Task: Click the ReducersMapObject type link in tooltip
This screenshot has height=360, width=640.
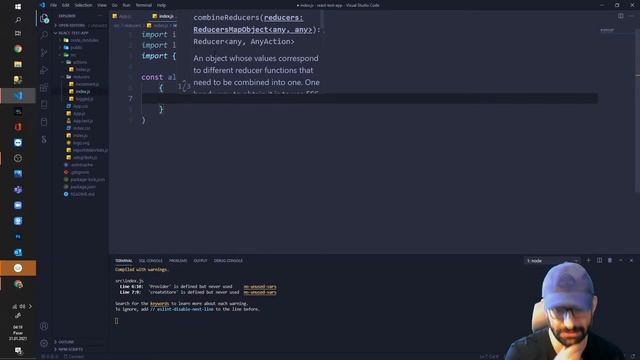Action: [253, 29]
